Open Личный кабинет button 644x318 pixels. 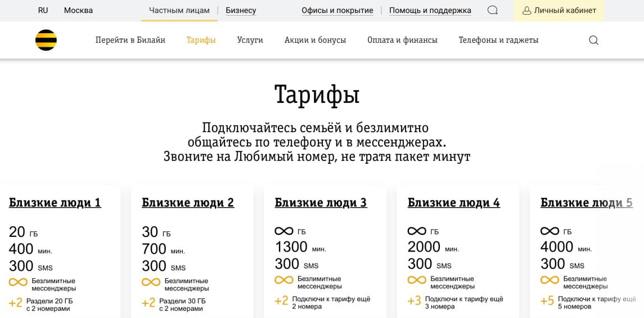[x=559, y=11]
